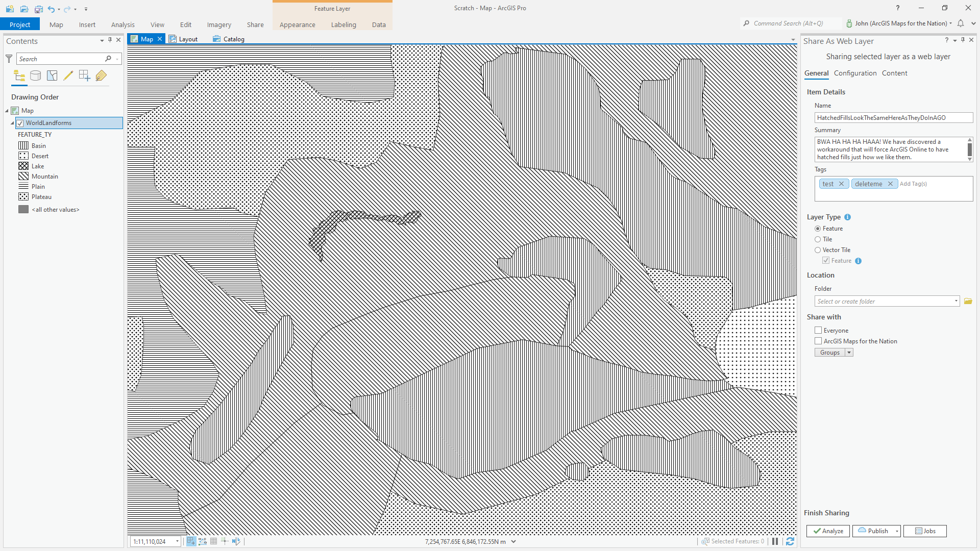Screen dimensions: 980x551
Task: Click List By Selection icon
Action: tap(52, 76)
